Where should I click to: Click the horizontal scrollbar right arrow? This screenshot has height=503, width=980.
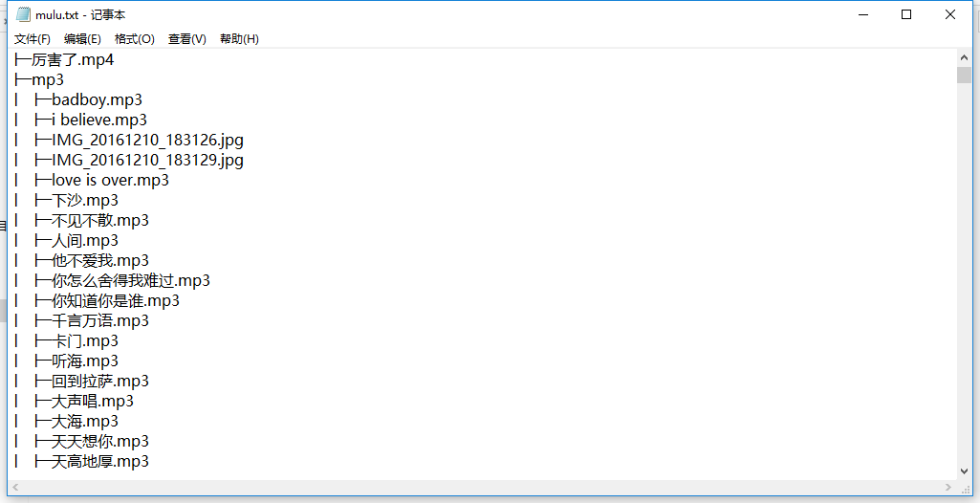[x=948, y=487]
